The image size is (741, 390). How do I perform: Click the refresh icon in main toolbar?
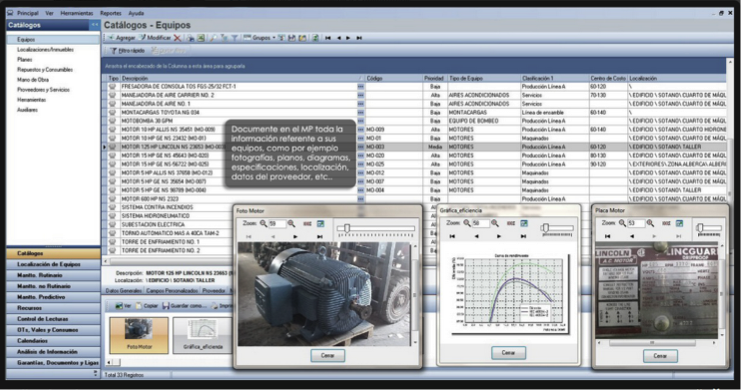point(315,38)
